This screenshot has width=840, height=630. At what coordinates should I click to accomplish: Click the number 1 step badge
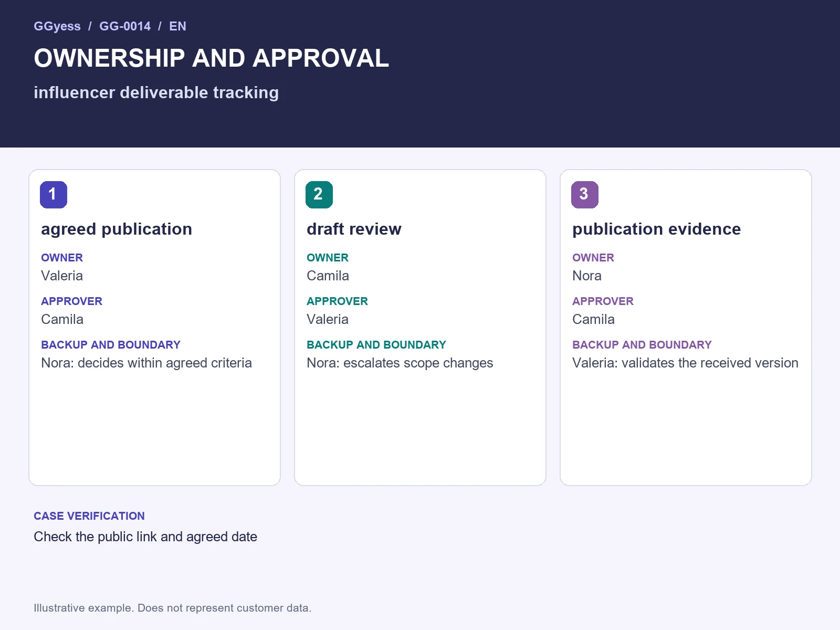click(x=54, y=195)
